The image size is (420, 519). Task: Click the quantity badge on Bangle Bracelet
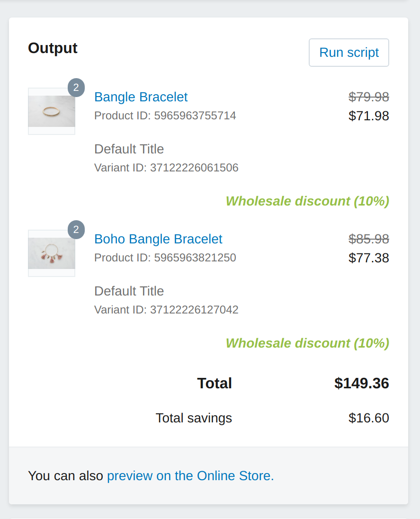(76, 88)
